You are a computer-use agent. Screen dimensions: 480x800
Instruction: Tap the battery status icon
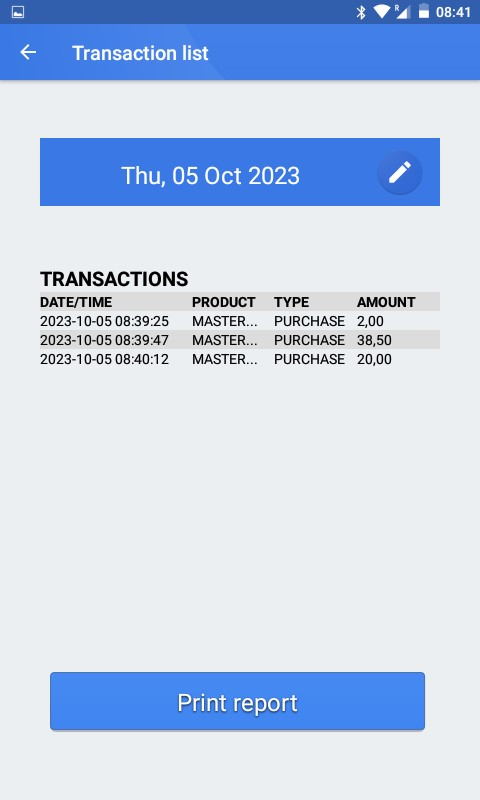[x=423, y=11]
